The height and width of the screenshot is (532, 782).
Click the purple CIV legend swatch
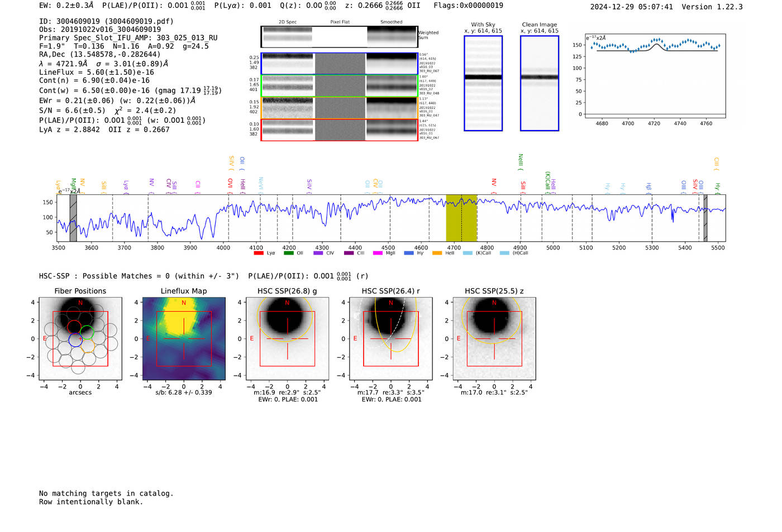click(x=318, y=253)
